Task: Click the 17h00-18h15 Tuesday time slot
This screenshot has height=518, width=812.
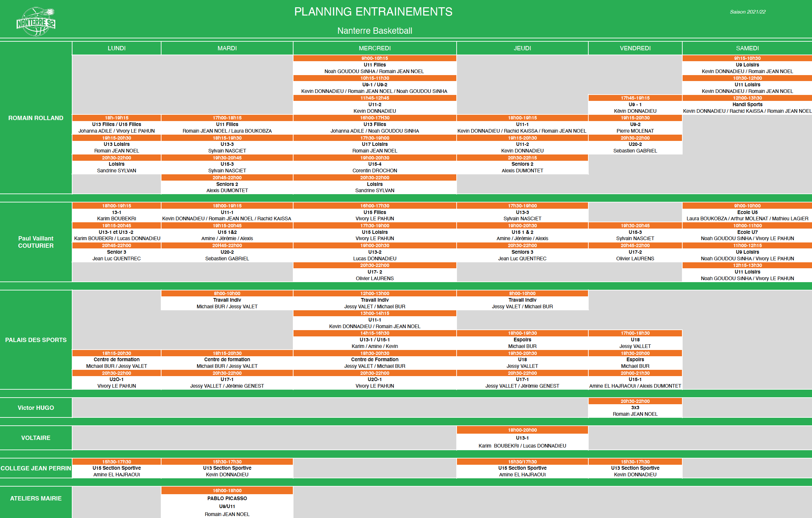Action: (x=227, y=118)
